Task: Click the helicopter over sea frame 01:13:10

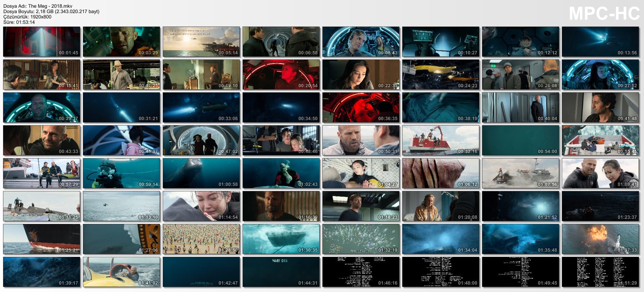Action: (121, 206)
